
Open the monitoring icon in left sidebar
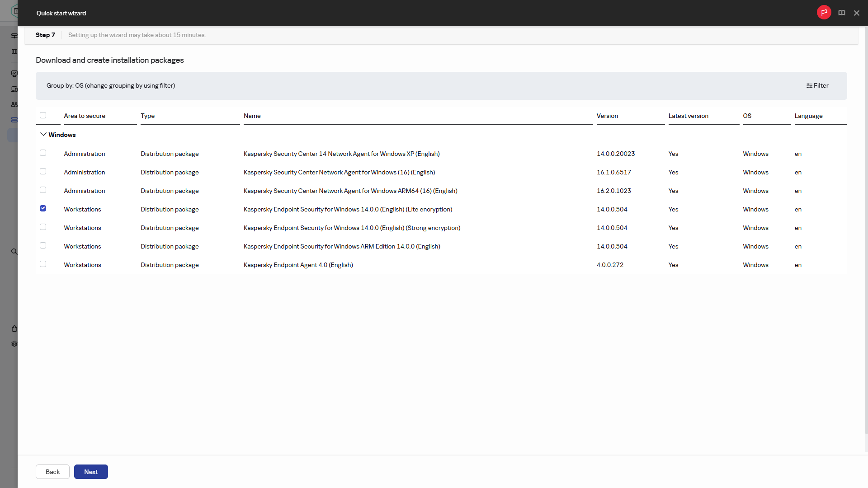[14, 74]
